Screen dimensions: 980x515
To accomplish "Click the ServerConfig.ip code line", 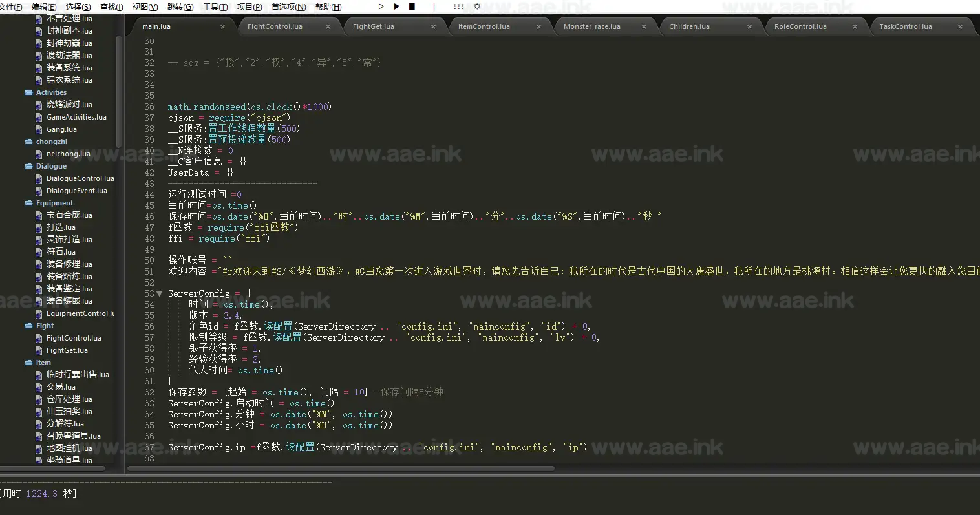I will [x=378, y=447].
